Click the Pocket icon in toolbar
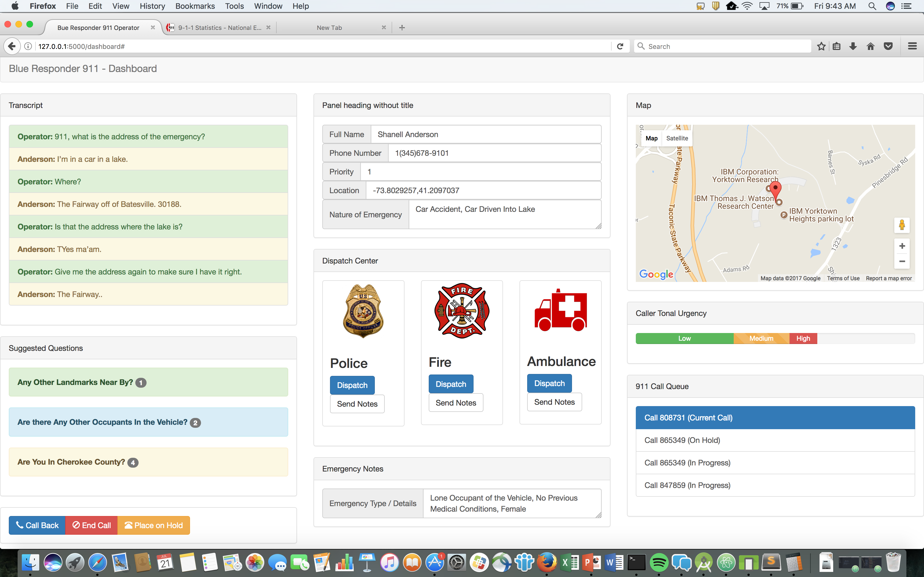This screenshot has height=577, width=924. pyautogui.click(x=889, y=46)
